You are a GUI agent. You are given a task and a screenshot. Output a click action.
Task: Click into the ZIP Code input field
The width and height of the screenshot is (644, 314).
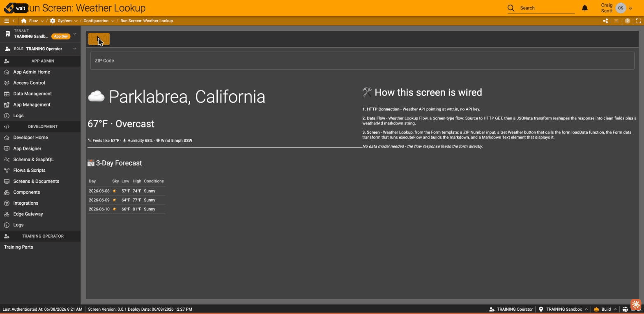pos(362,61)
